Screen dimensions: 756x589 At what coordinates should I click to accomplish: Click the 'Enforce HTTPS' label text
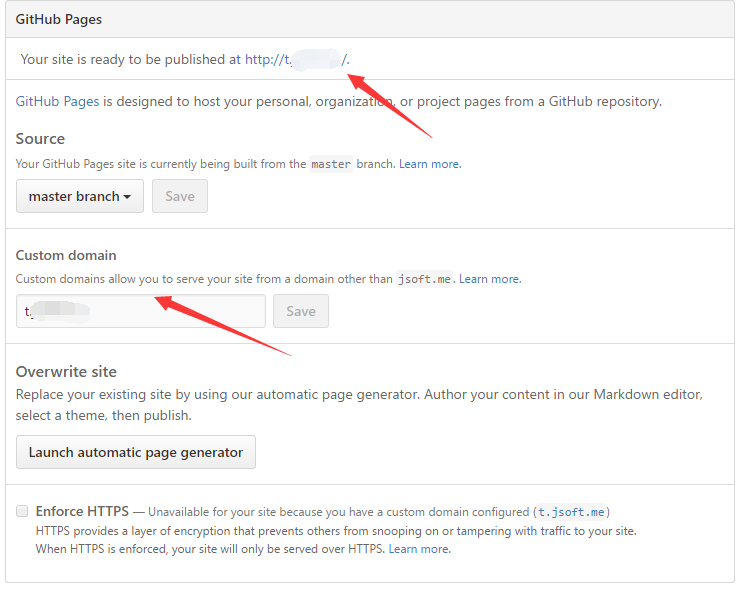coord(82,511)
